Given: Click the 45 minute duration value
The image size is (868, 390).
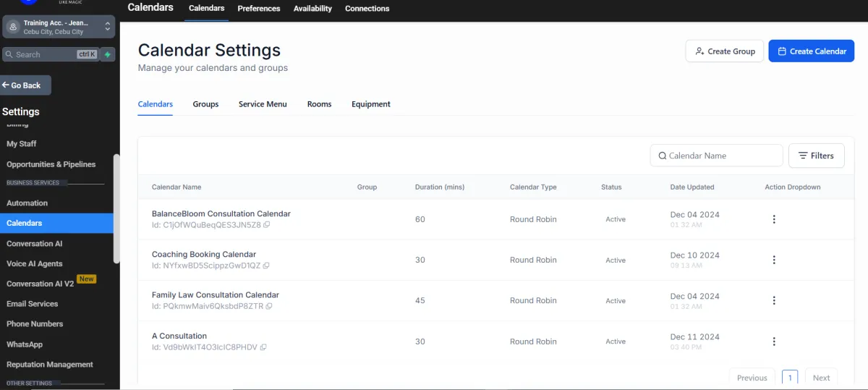Looking at the screenshot, I should (420, 301).
